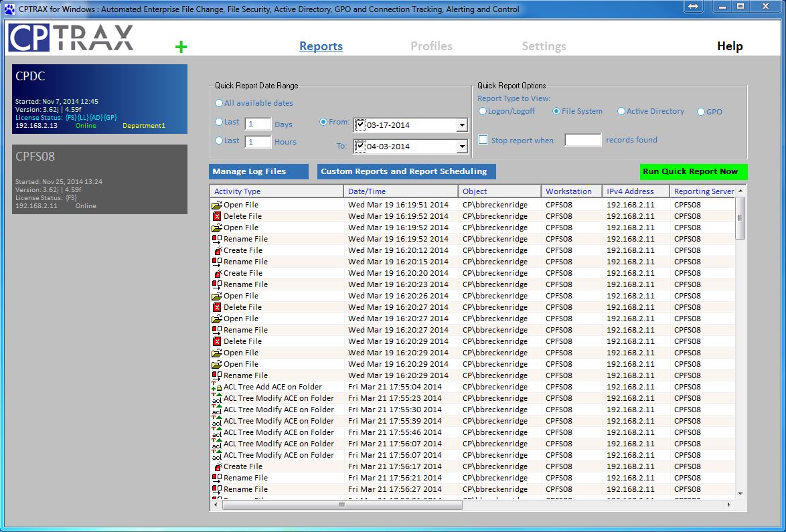Open the Settings tab
Viewport: 786px width, 532px height.
point(544,46)
